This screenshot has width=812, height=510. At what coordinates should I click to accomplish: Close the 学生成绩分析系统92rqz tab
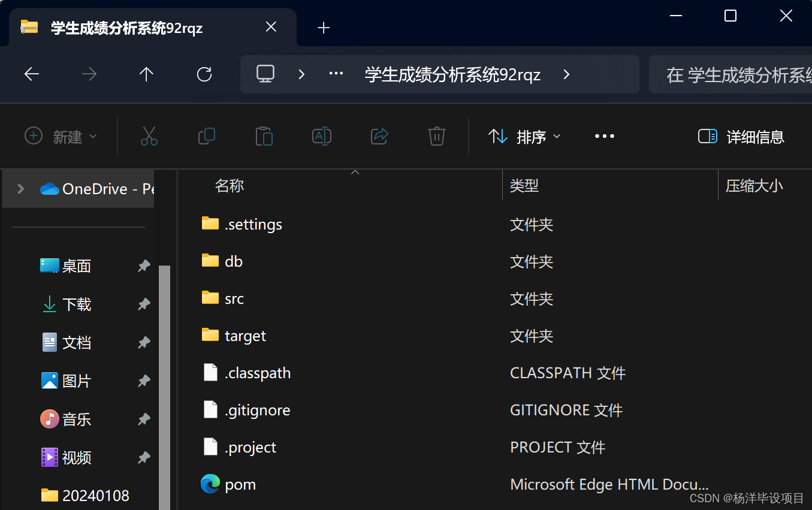point(271,27)
